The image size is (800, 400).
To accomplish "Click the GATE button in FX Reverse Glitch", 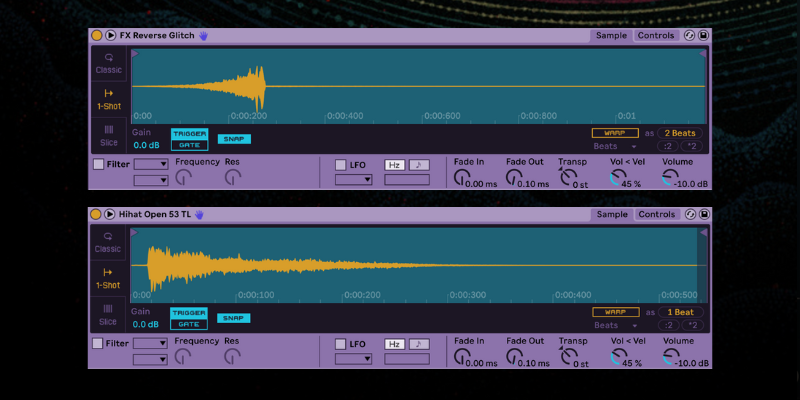I will click(188, 145).
